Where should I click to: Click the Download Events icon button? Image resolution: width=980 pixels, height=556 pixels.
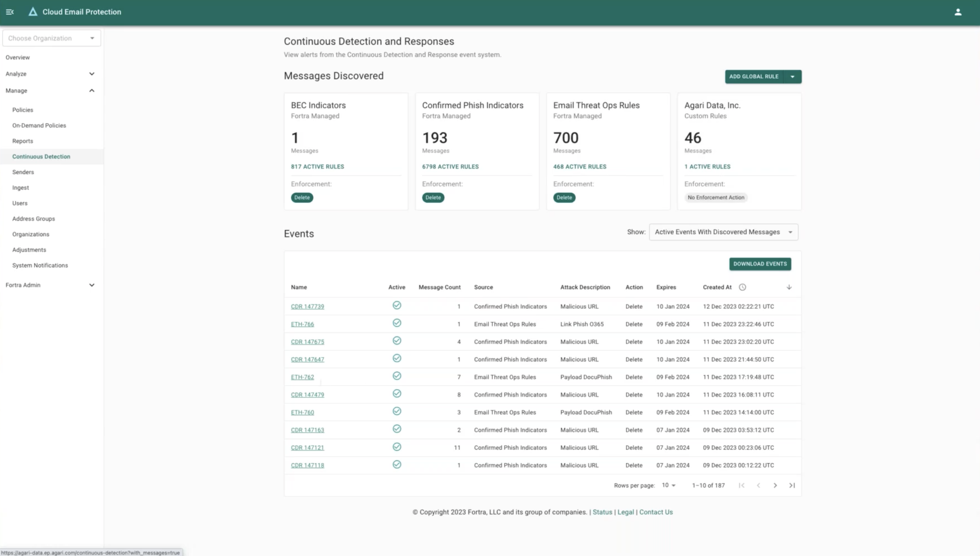tap(760, 264)
